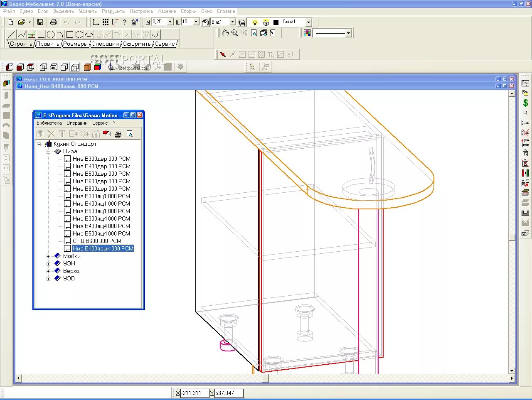532x400 pixels.
Task: Select СПД В600 000 РСМ item
Action: click(97, 241)
